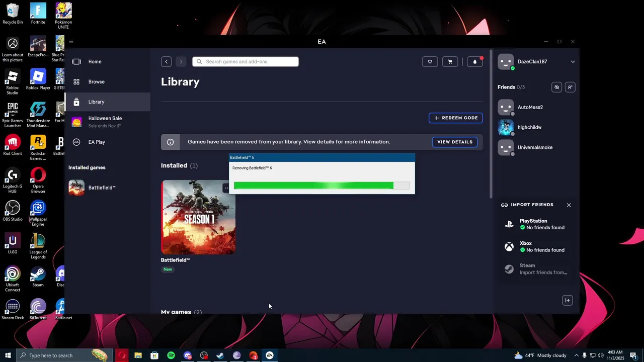Expand the DazeClan187 account dropdown

pyautogui.click(x=573, y=61)
